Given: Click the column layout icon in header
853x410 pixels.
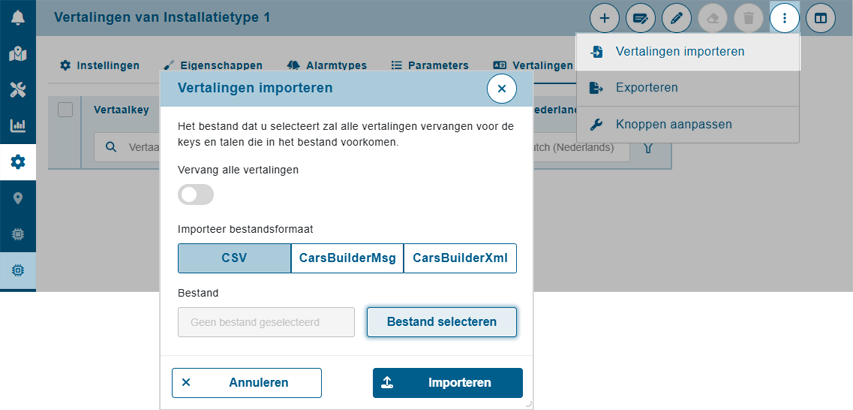Looking at the screenshot, I should pos(820,18).
